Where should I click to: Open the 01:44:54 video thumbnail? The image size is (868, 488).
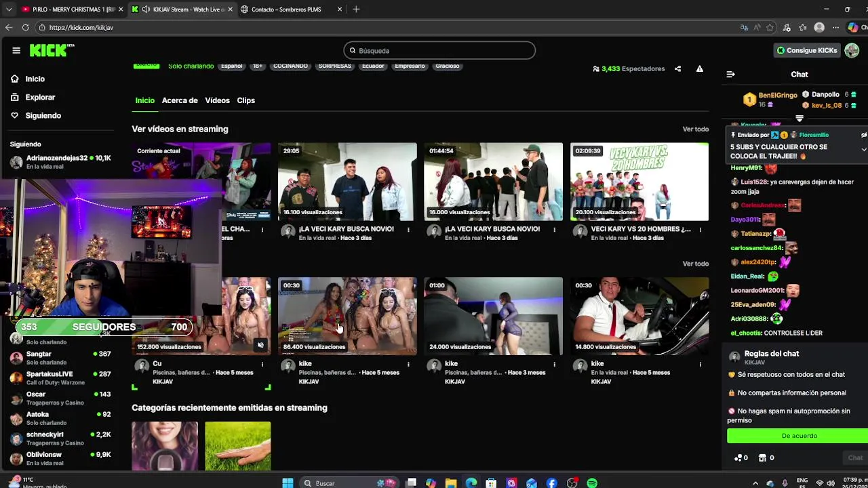pyautogui.click(x=493, y=182)
